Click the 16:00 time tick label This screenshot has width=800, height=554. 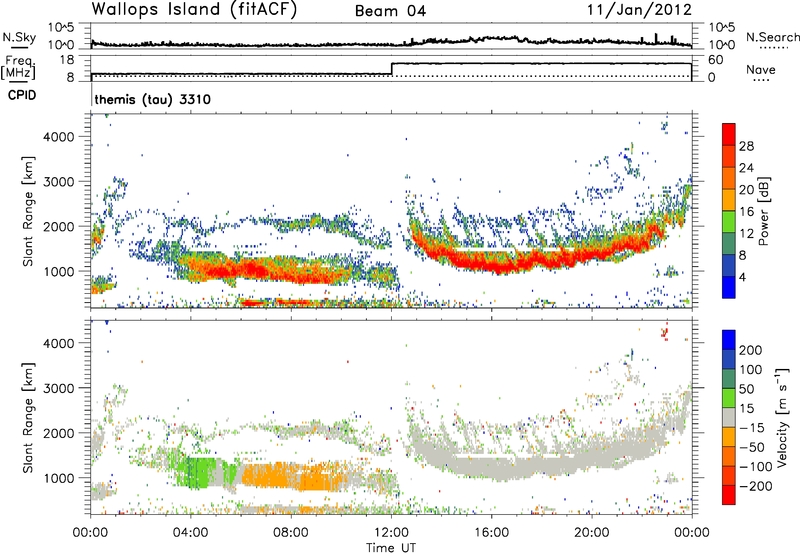(x=491, y=533)
